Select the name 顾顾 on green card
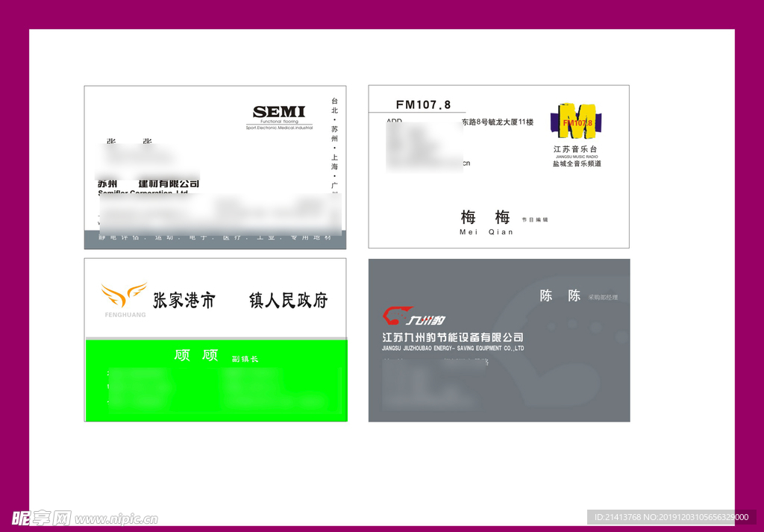Image resolution: width=764 pixels, height=532 pixels. (x=195, y=355)
